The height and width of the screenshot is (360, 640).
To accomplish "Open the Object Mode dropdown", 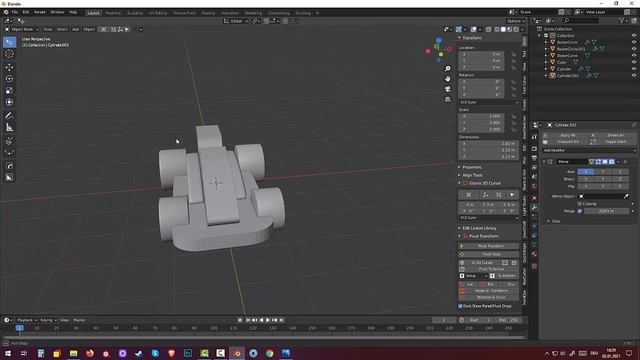I will click(22, 29).
